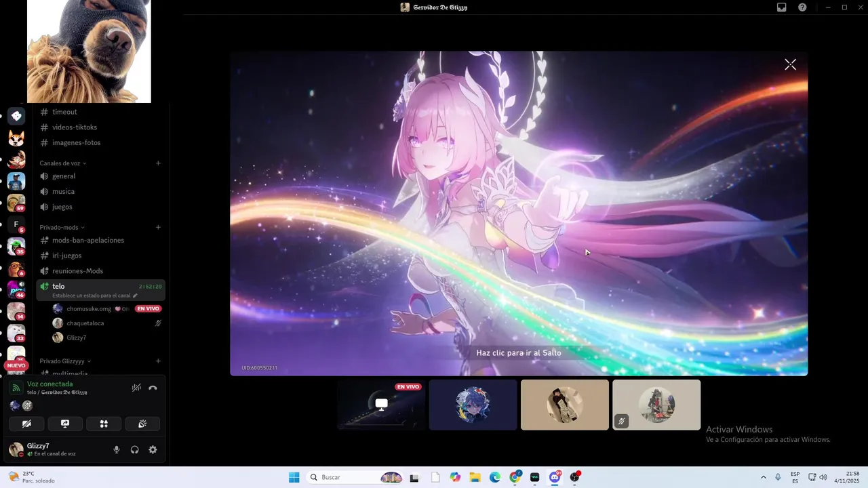Open the server showing badge 59
The width and height of the screenshot is (868, 488).
coord(16,203)
